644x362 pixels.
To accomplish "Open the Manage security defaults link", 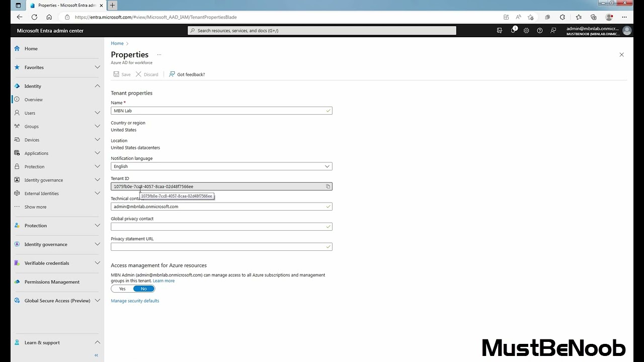I will (134, 300).
